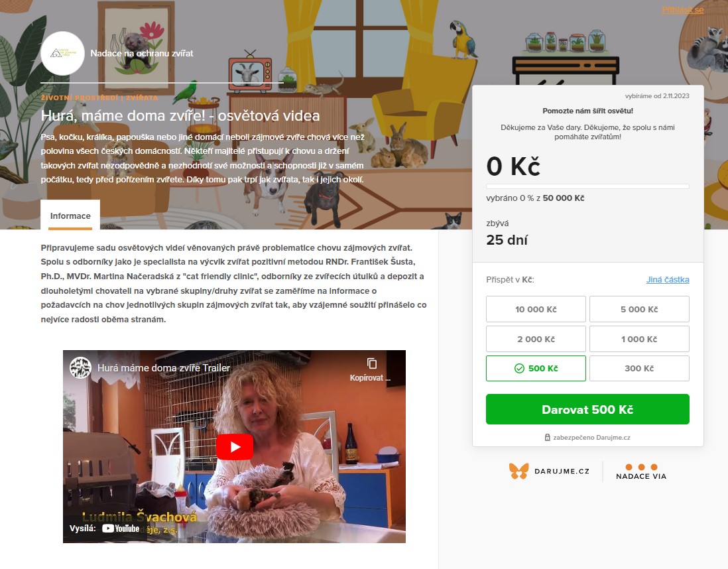Click the video channel avatar icon
The height and width of the screenshot is (569, 728).
pyautogui.click(x=80, y=367)
